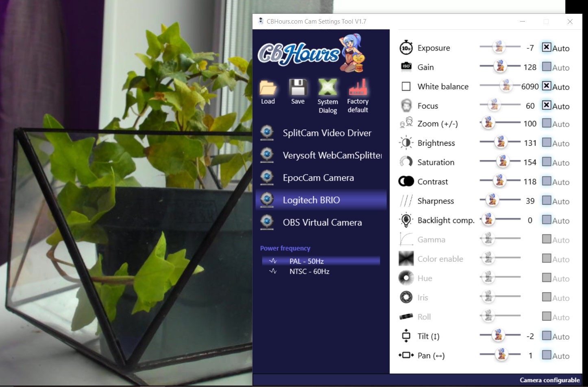Viewport: 588px width, 387px height.
Task: Select EpocCam Camera from list
Action: pos(321,177)
